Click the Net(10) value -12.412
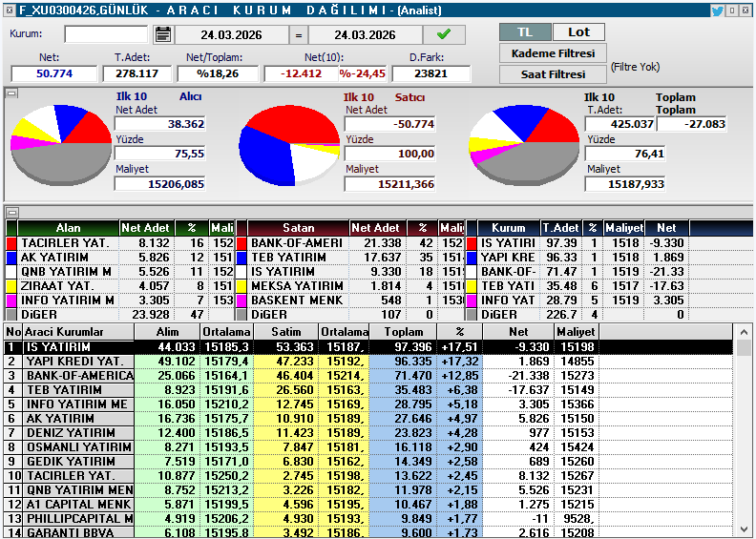 point(302,73)
